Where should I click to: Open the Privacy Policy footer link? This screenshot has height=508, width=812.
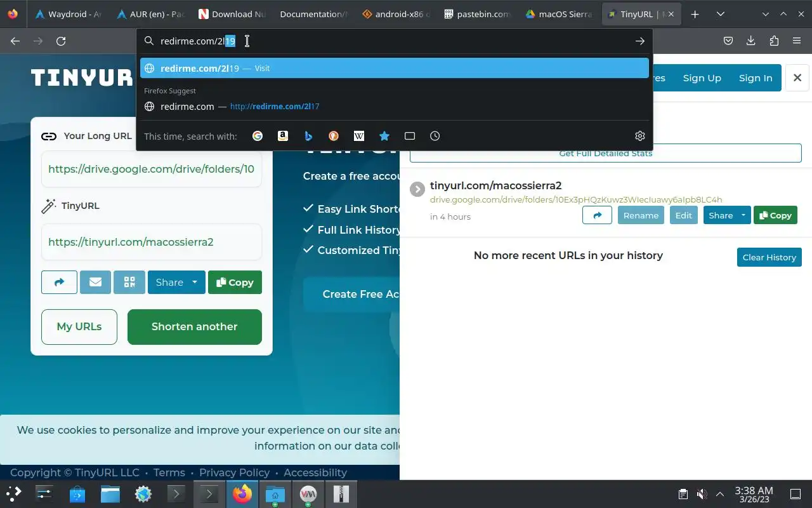(x=234, y=472)
